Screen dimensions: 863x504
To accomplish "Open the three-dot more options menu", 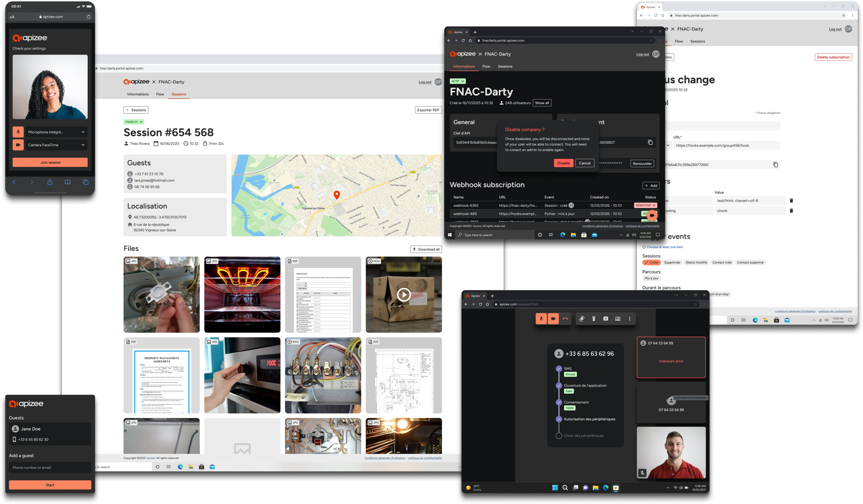I will point(629,319).
